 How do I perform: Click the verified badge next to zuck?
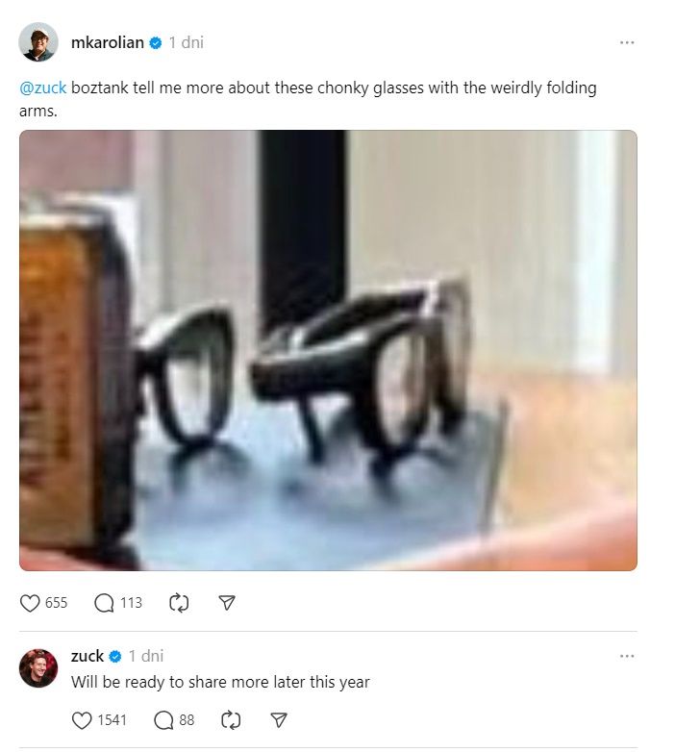pyautogui.click(x=115, y=657)
